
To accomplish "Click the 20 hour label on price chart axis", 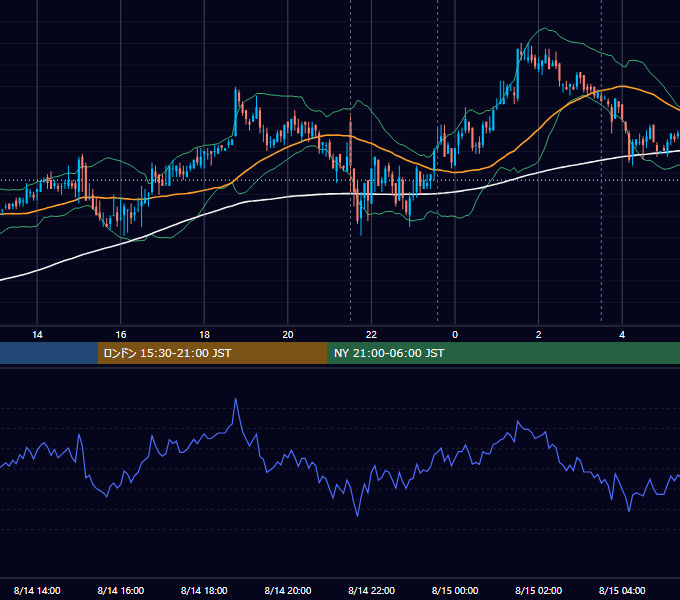I will click(288, 335).
